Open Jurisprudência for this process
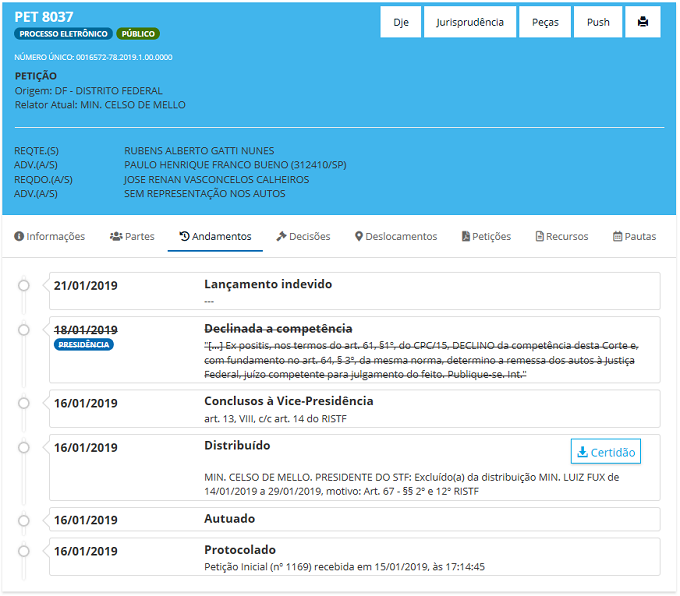680x596 pixels. (470, 22)
